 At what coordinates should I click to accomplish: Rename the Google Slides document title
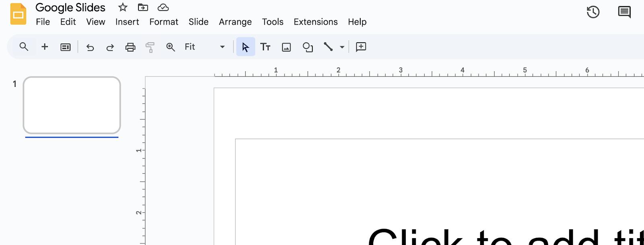click(70, 8)
